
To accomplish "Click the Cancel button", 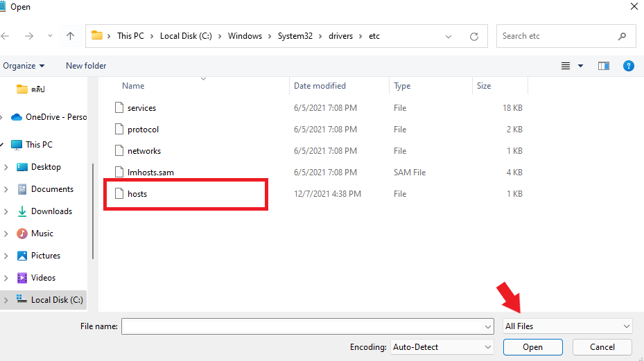I will point(602,347).
